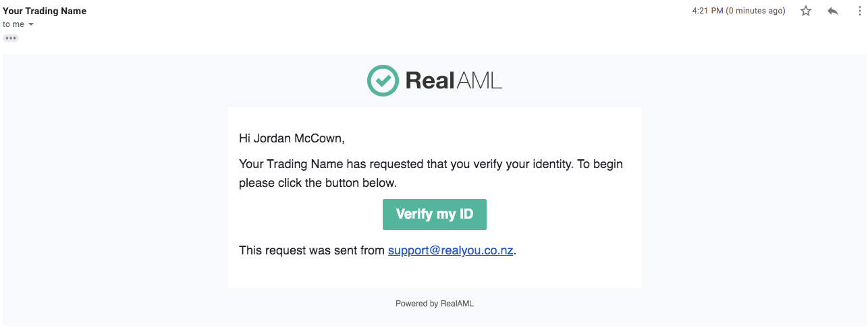Star this email message
Viewport: 868px width, 330px height.
point(806,11)
